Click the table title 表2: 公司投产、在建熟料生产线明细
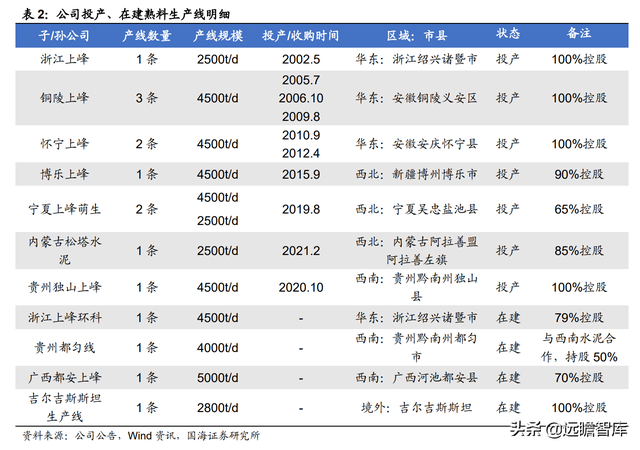This screenshot has height=450, width=640. 125,14
